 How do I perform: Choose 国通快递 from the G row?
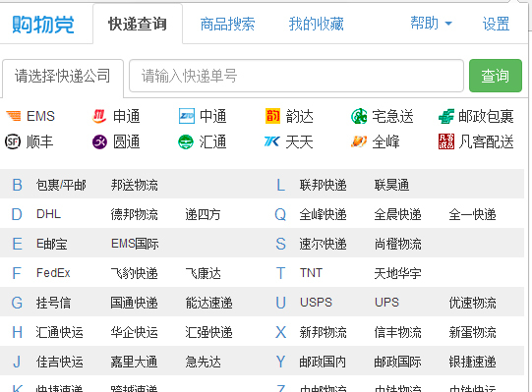point(135,303)
